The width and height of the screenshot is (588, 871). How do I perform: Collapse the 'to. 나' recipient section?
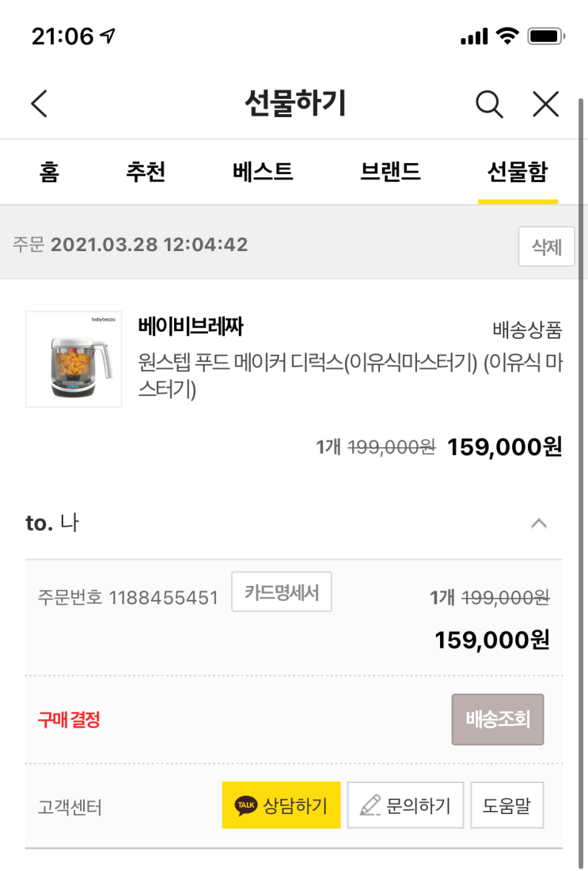pyautogui.click(x=538, y=523)
